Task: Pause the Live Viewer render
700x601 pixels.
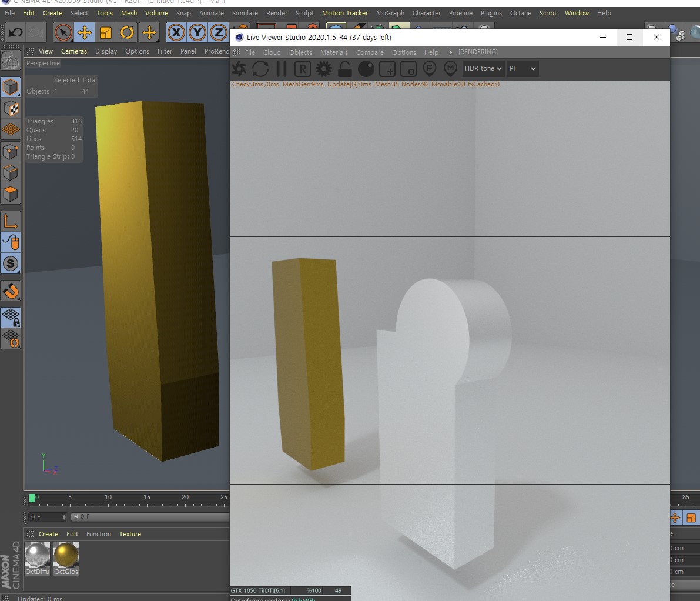Action: (282, 69)
